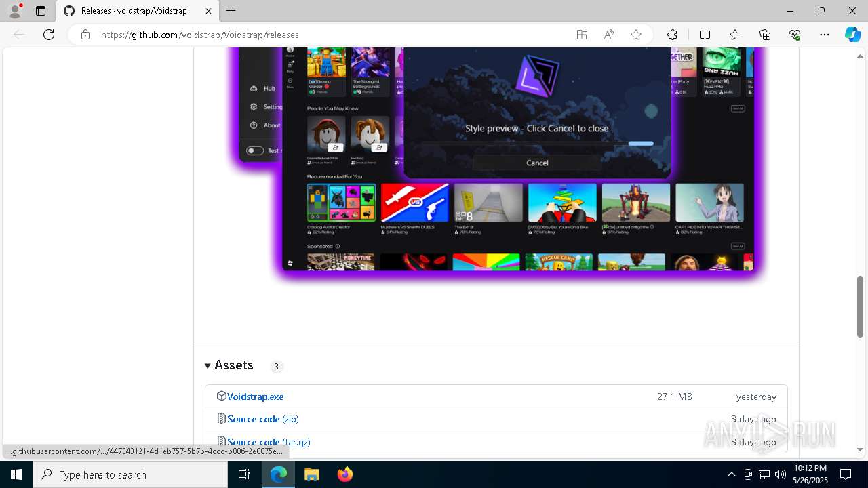Open the Favorites list
This screenshot has height=488, width=868.
[x=735, y=35]
